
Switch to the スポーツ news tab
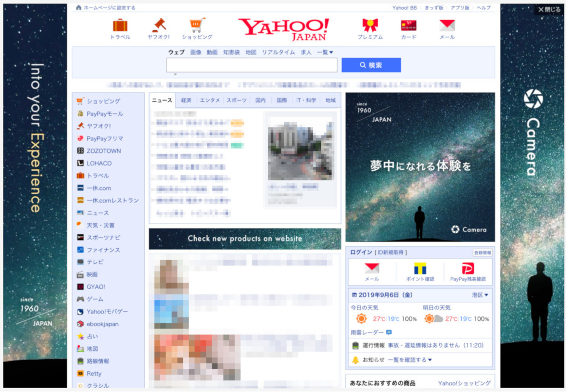(236, 100)
